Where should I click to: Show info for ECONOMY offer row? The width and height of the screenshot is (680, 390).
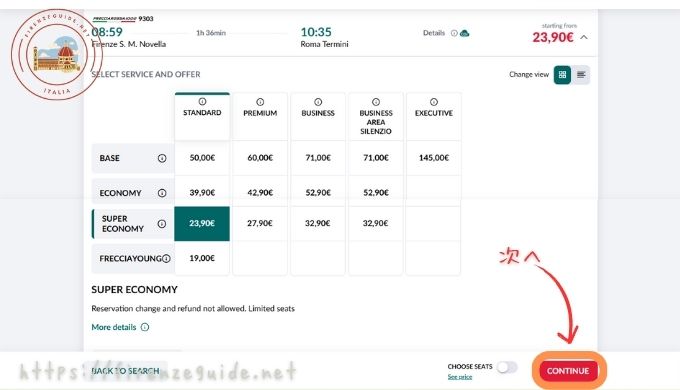[x=162, y=193]
